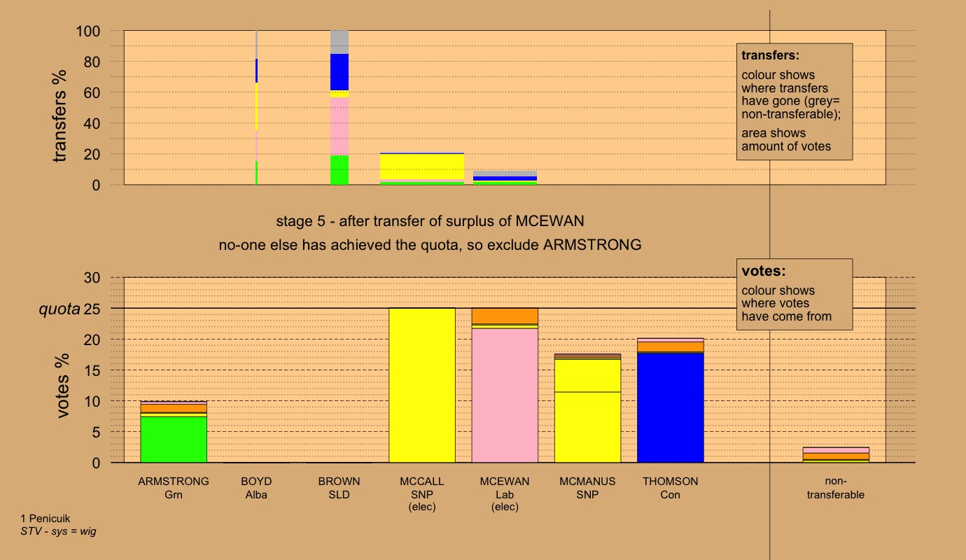966x560 pixels.
Task: Click the ARMSTRONG Grn candidate label
Action: [x=174, y=488]
